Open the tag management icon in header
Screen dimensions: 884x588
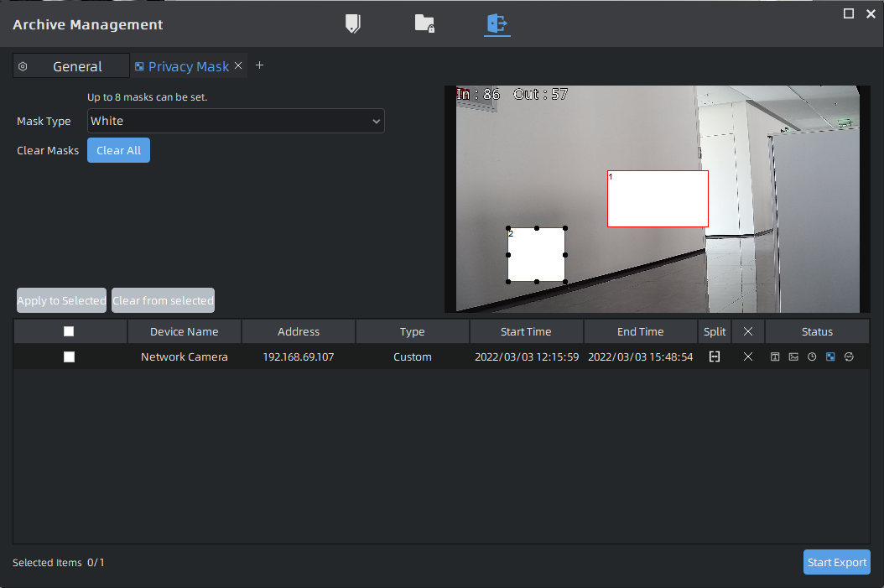(x=353, y=23)
